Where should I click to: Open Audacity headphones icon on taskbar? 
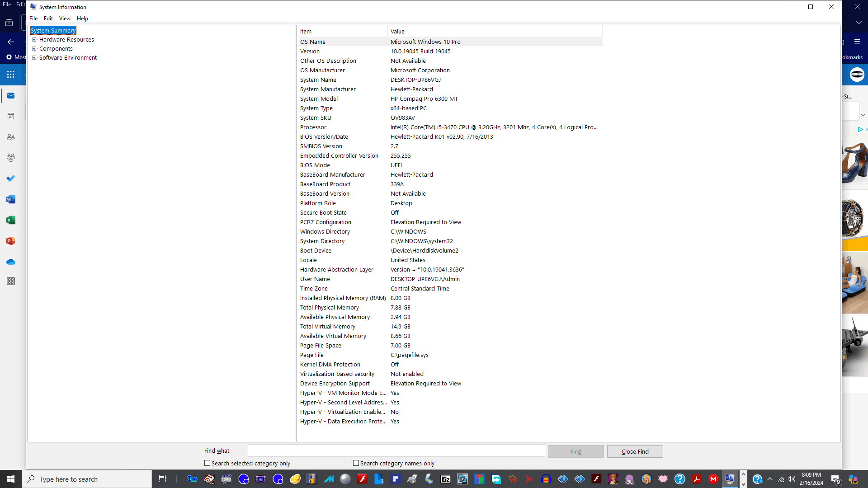pyautogui.click(x=546, y=479)
